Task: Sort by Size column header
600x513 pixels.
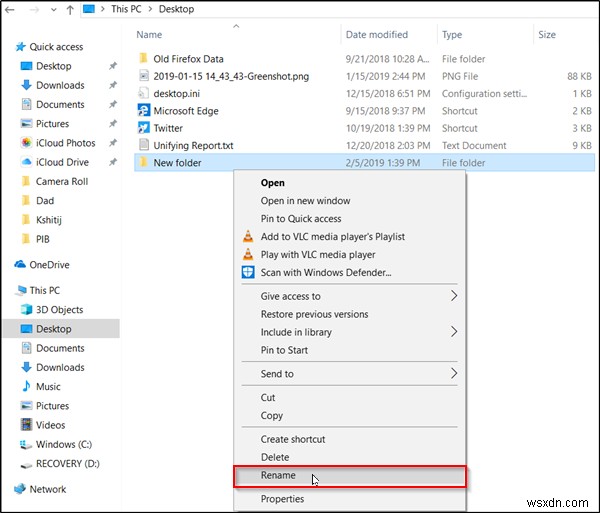Action: coord(547,34)
